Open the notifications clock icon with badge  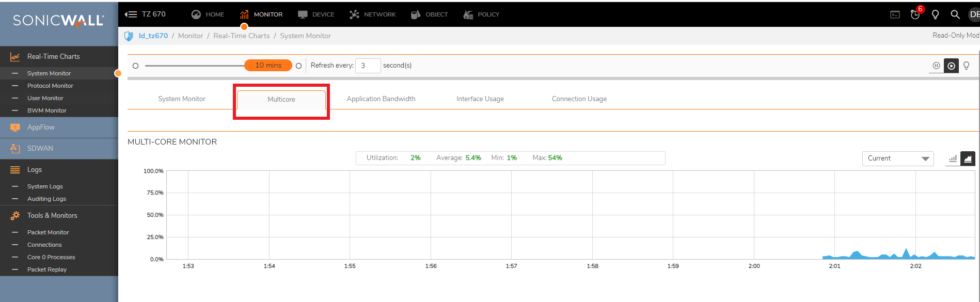[915, 14]
